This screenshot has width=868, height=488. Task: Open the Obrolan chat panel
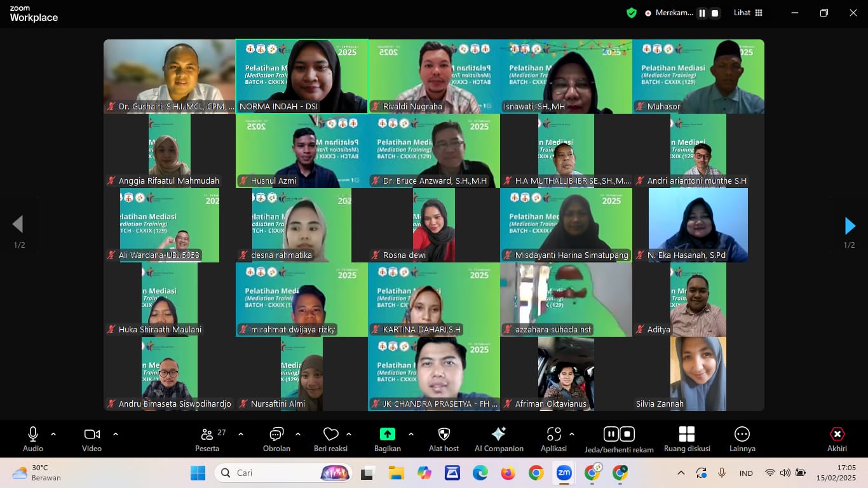pos(276,435)
